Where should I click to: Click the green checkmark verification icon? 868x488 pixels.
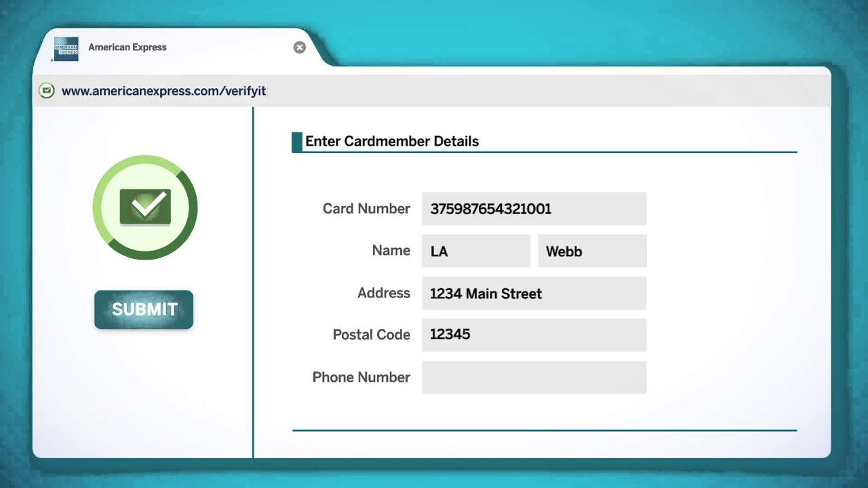(145, 207)
